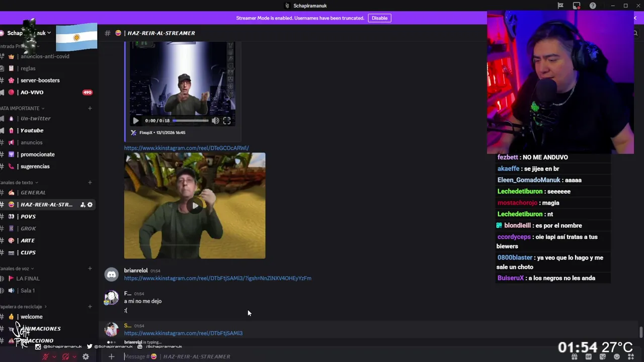
Task: Open S...'s kkinstagram reel link
Action: pyautogui.click(x=183, y=333)
